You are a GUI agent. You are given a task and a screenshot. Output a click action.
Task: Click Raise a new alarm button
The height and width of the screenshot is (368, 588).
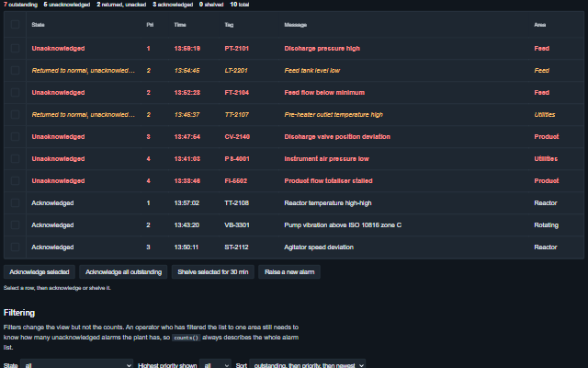(289, 272)
